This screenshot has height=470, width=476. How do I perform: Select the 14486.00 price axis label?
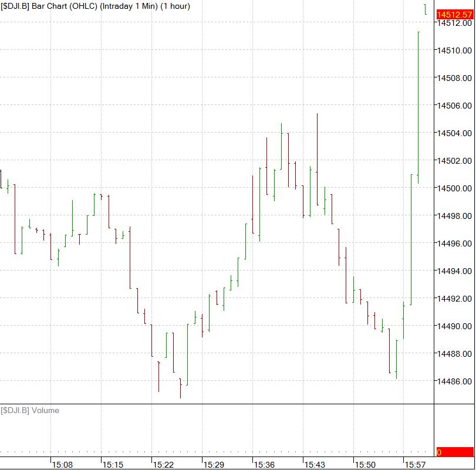click(x=454, y=381)
